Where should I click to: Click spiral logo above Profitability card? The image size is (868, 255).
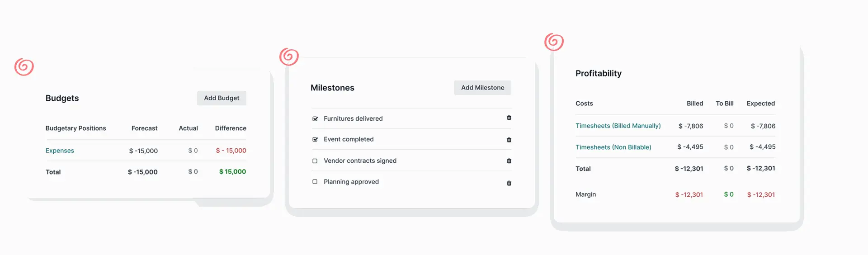[x=554, y=42]
